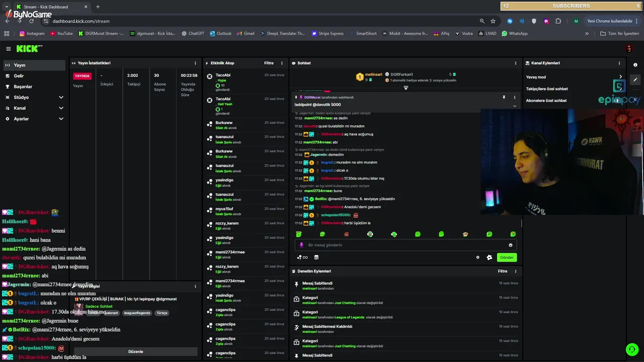Click the Düzenle button
The height and width of the screenshot is (362, 644).
tap(135, 352)
